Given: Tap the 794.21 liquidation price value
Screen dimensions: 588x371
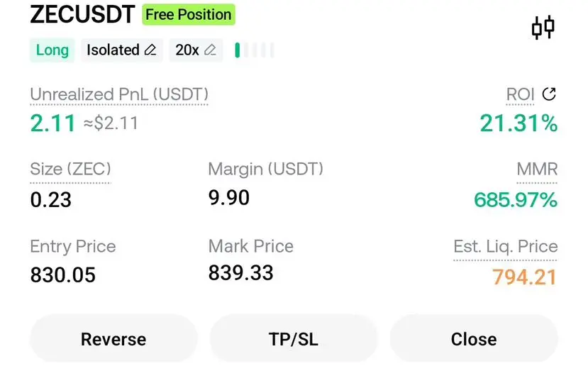Looking at the screenshot, I should coord(524,277).
